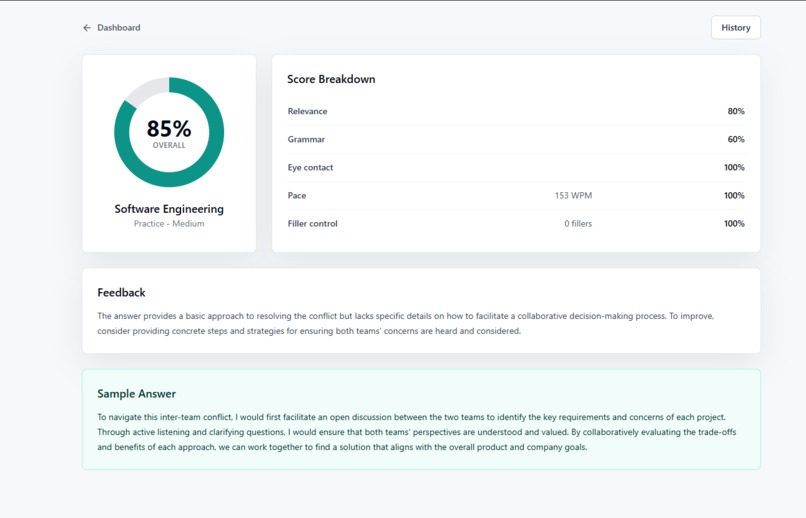Click the Filler control 100% score
The height and width of the screenshot is (518, 806).
pyautogui.click(x=734, y=224)
